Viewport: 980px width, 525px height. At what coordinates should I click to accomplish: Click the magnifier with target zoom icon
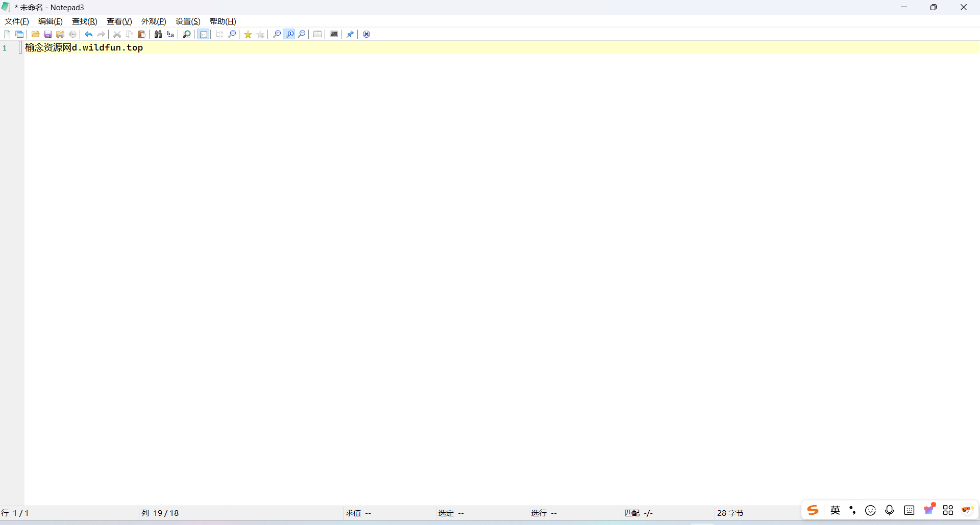[x=232, y=34]
